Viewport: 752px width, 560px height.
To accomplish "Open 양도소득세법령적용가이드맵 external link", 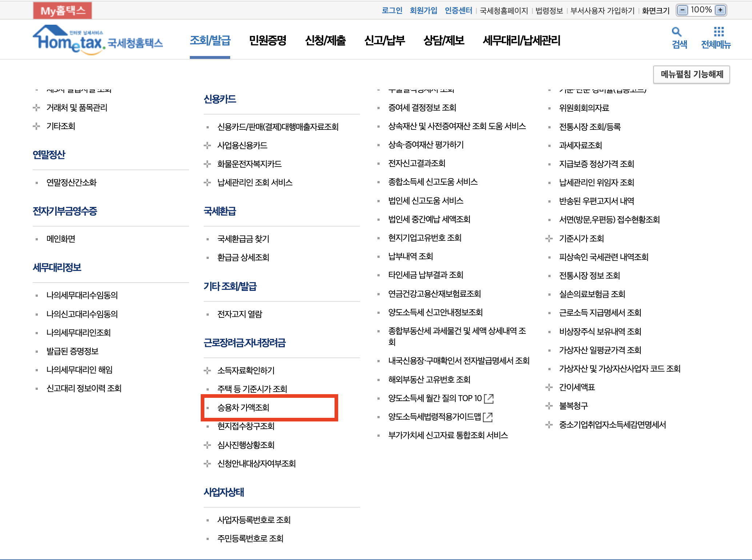I will [x=488, y=417].
